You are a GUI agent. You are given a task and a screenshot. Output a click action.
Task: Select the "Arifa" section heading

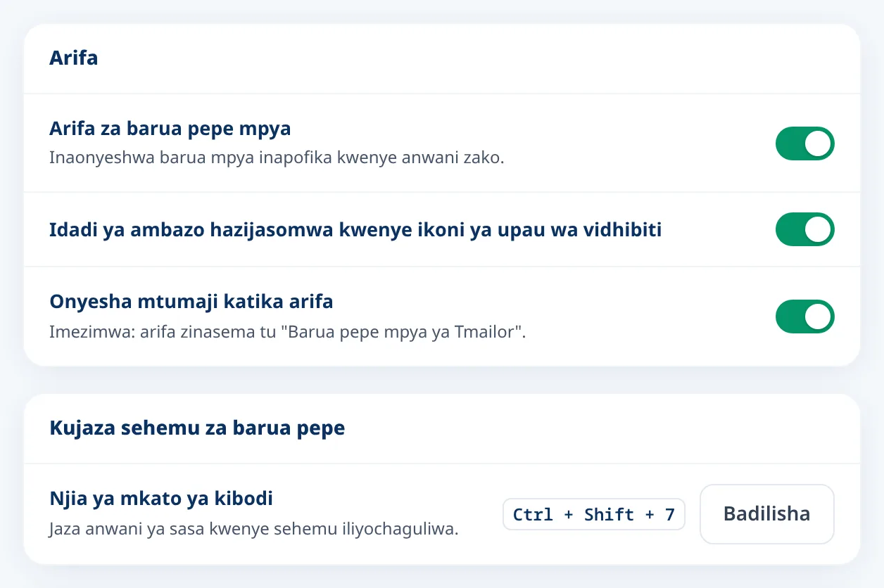(x=74, y=58)
